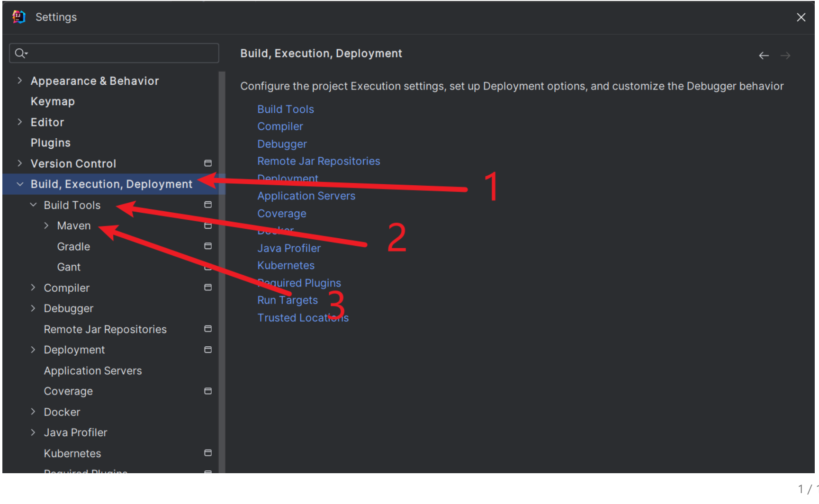Click the project-level icon on Gradle row
Viewport: 819px width, 504px height.
tap(207, 246)
